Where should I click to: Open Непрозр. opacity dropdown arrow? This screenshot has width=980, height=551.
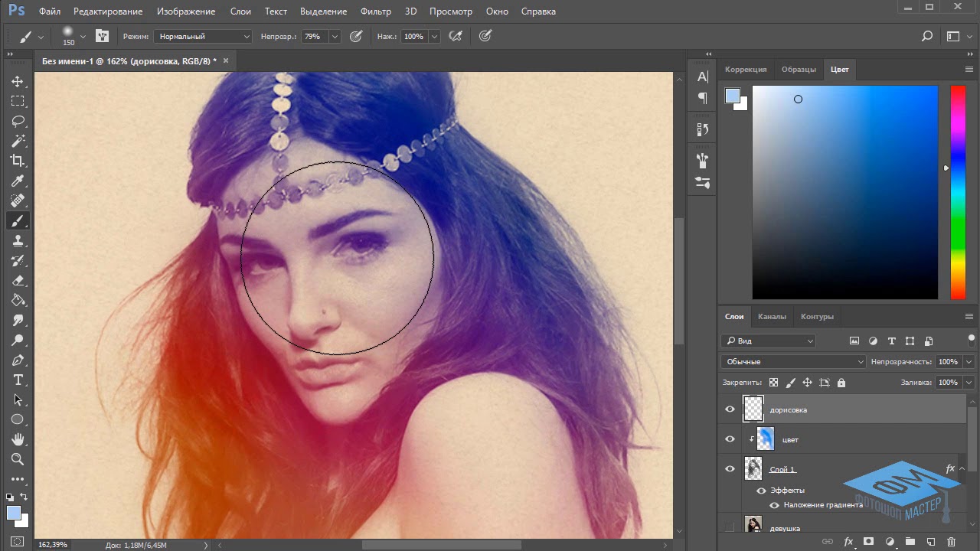335,36
